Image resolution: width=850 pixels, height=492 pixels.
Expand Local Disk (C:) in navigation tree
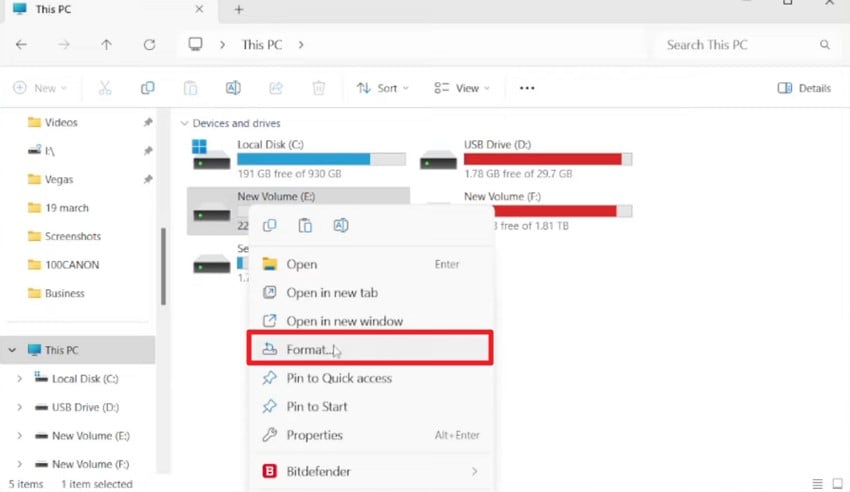tap(20, 379)
